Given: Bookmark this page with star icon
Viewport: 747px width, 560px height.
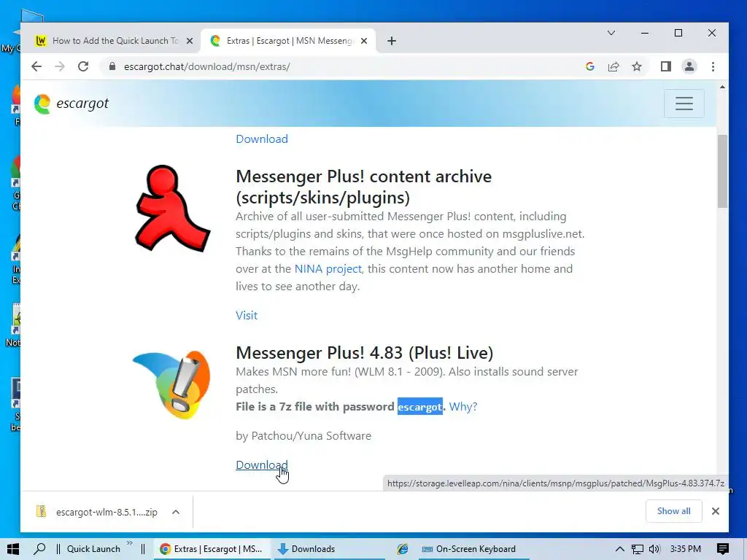Looking at the screenshot, I should (637, 66).
